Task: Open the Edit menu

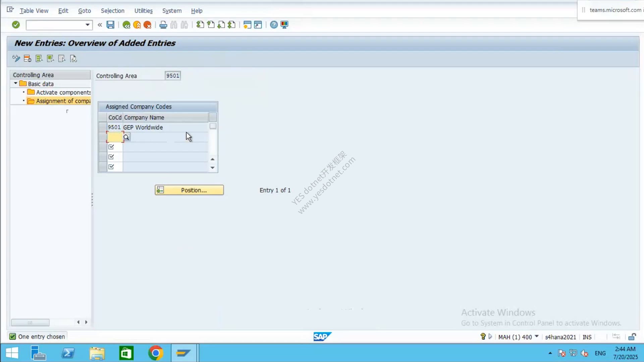Action: point(63,11)
